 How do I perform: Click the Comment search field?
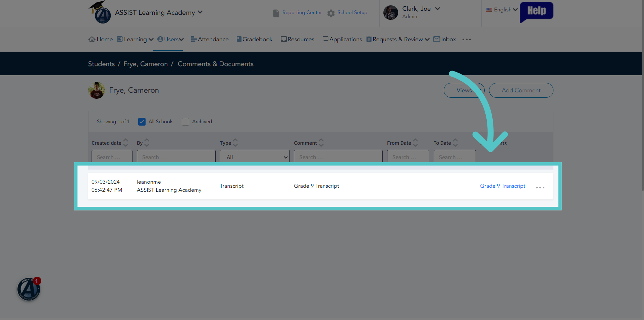click(x=338, y=156)
